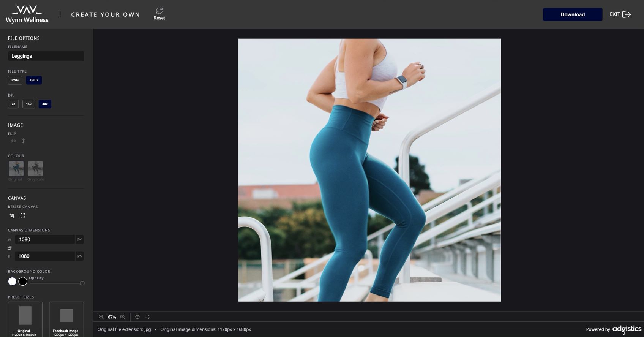The height and width of the screenshot is (337, 644).
Task: Select the crop canvas tool
Action: [x=12, y=215]
